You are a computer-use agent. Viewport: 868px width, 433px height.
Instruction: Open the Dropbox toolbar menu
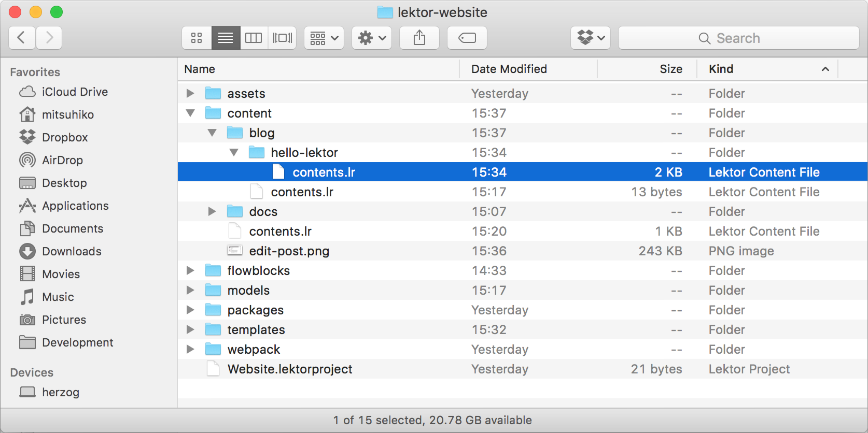point(591,38)
